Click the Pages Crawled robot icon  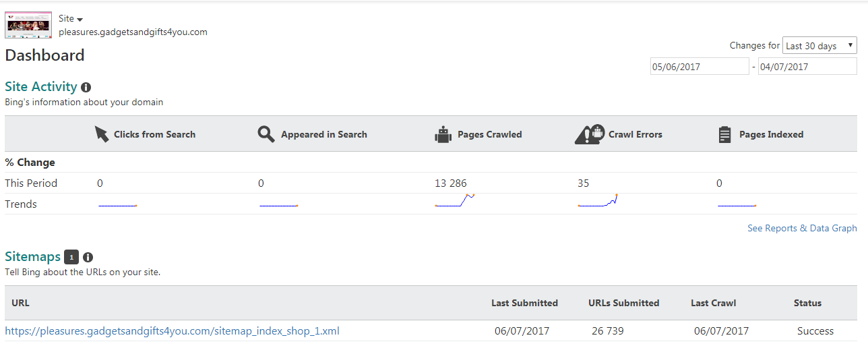click(443, 134)
